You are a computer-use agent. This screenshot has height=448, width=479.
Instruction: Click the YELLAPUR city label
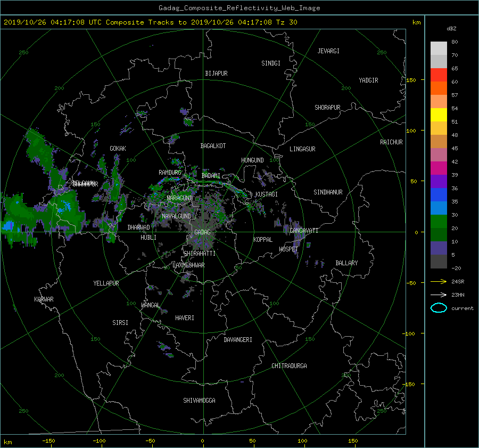click(106, 283)
